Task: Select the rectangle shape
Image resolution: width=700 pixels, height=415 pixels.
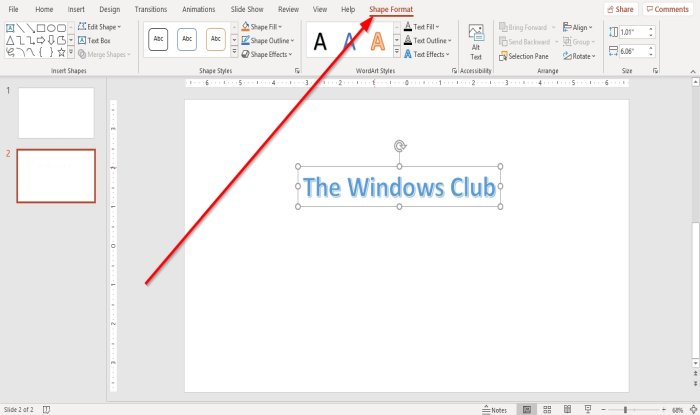Action: coord(41,28)
